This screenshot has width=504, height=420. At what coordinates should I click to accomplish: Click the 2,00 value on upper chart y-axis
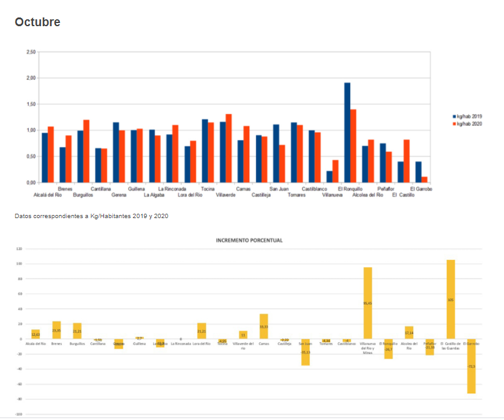pos(31,78)
